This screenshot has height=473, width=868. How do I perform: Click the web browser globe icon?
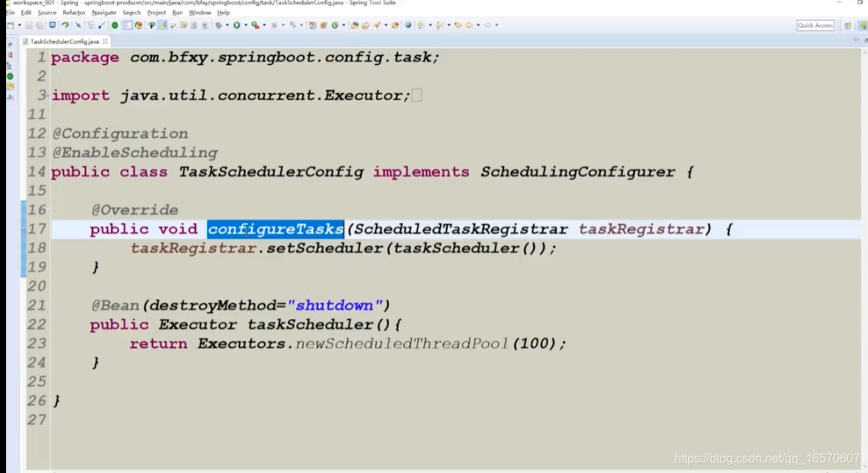point(408,25)
